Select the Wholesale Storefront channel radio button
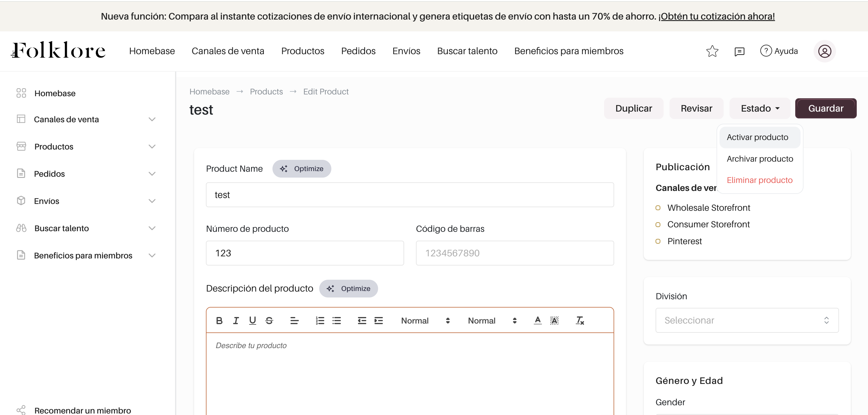 click(x=658, y=208)
